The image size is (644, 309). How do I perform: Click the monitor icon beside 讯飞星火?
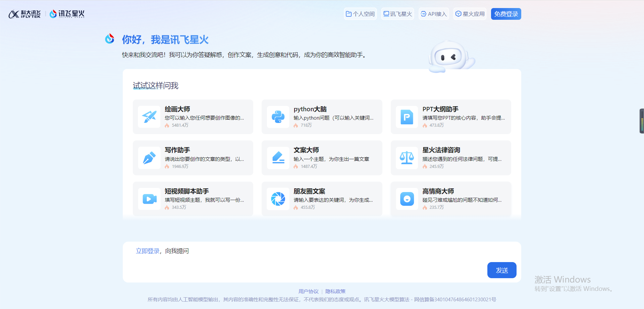click(x=386, y=14)
